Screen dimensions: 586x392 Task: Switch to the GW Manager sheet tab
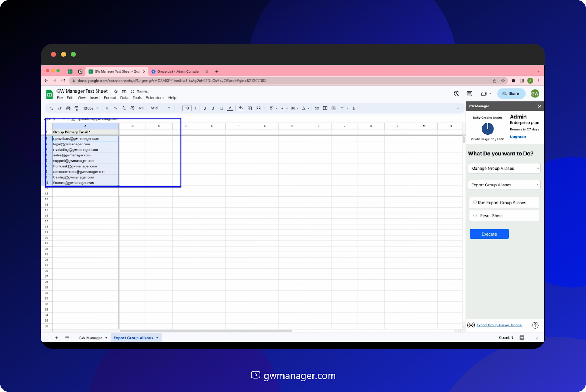[x=90, y=338]
